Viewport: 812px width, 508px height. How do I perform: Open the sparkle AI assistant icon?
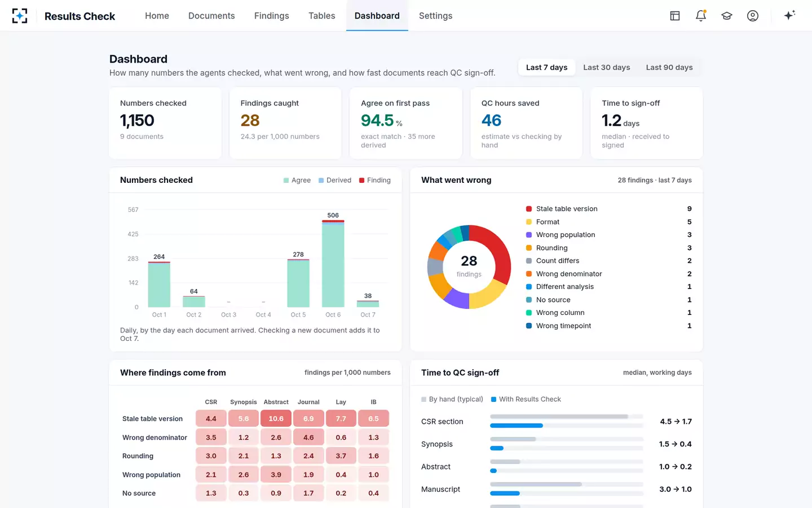point(789,15)
